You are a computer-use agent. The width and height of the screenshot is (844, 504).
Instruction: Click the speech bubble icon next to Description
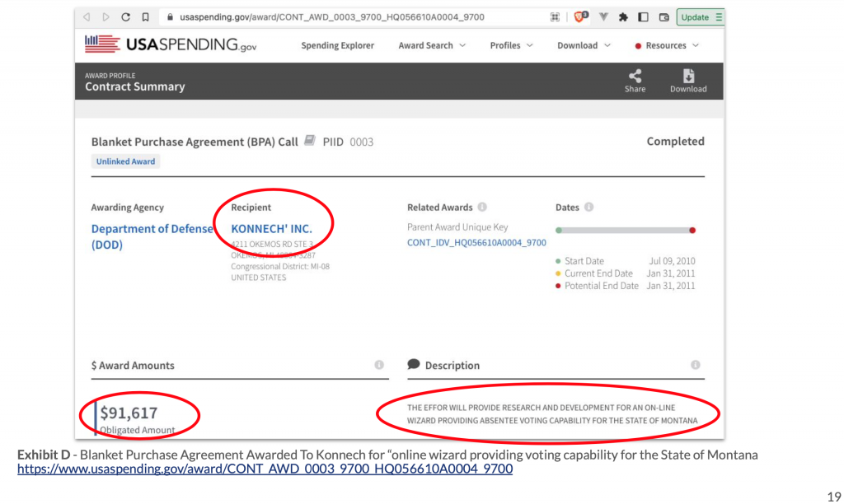(x=414, y=364)
